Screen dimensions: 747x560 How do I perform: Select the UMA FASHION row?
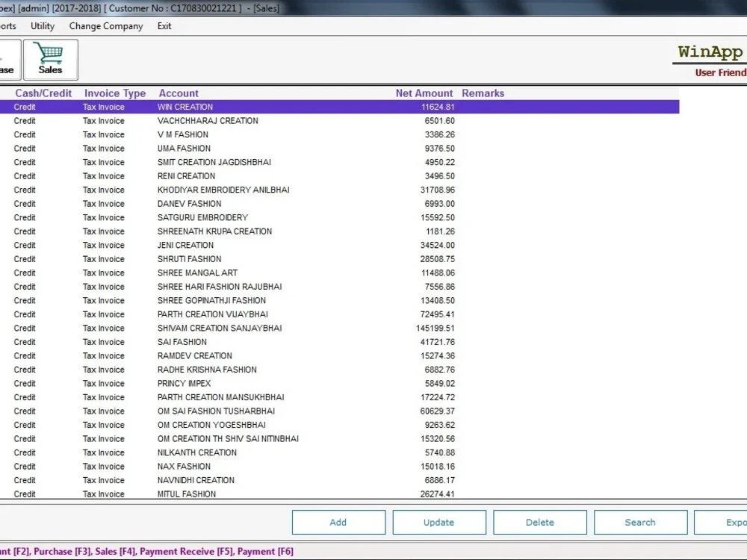pos(339,149)
